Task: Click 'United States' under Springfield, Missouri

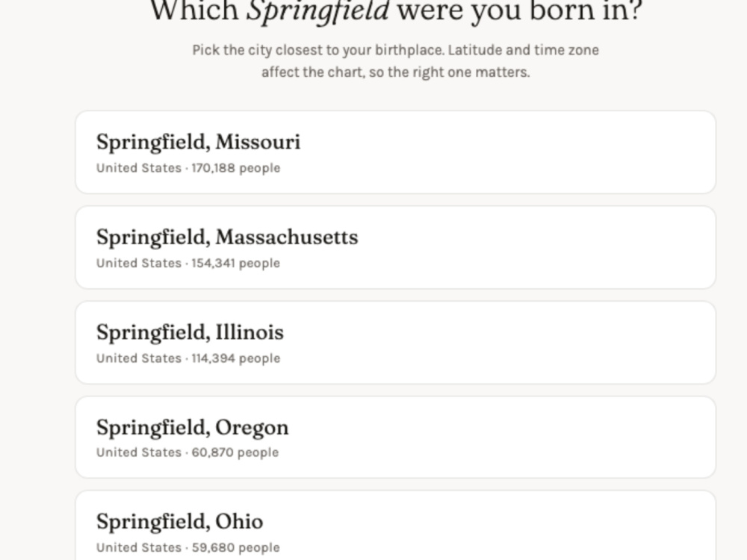Action: pos(139,168)
